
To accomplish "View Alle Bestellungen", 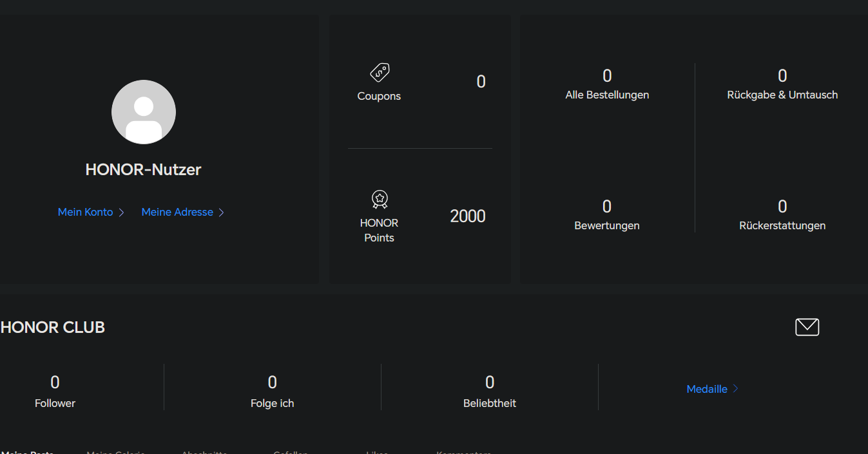I will click(x=607, y=86).
